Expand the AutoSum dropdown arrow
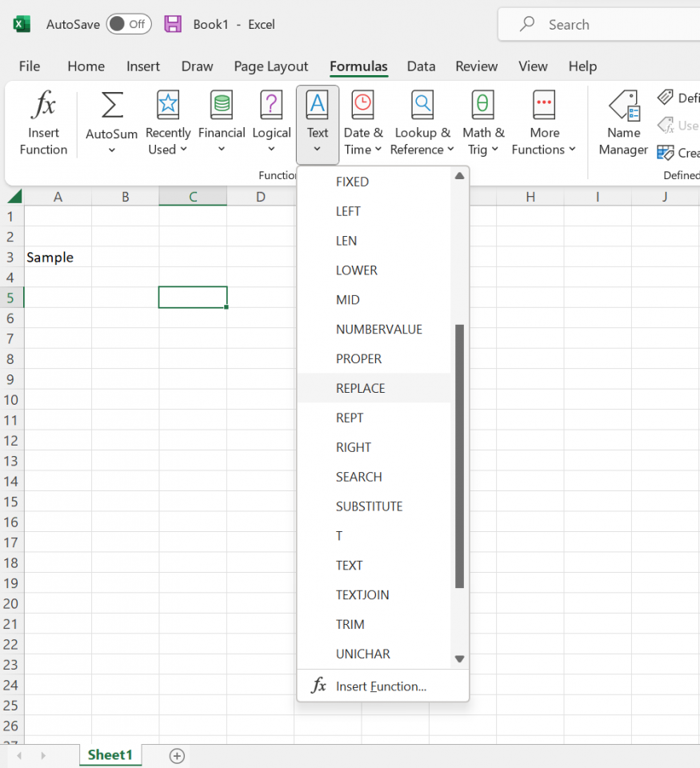The width and height of the screenshot is (700, 768). [x=112, y=150]
